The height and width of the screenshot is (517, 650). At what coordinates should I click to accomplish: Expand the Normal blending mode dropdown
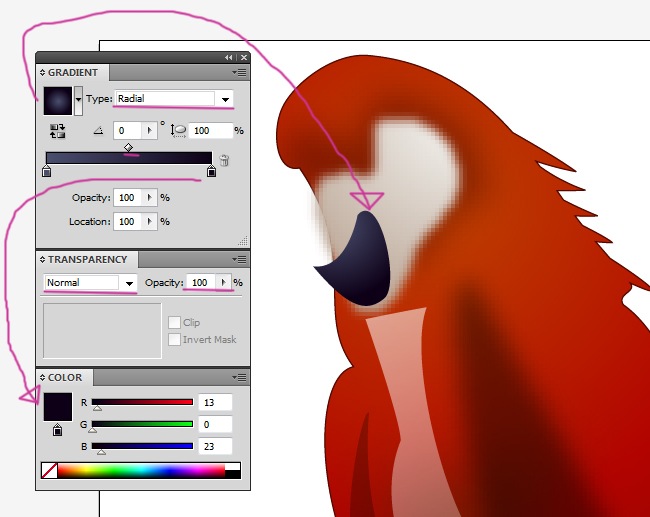129,283
